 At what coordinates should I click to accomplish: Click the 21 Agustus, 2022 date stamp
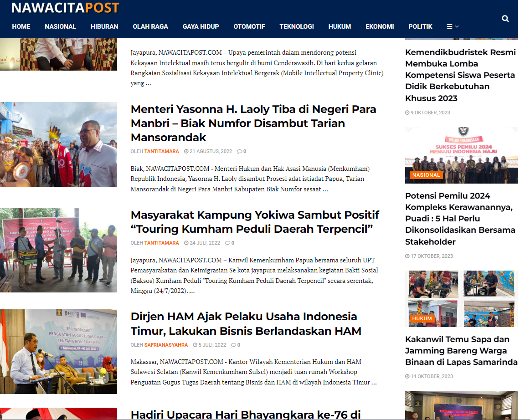click(208, 151)
